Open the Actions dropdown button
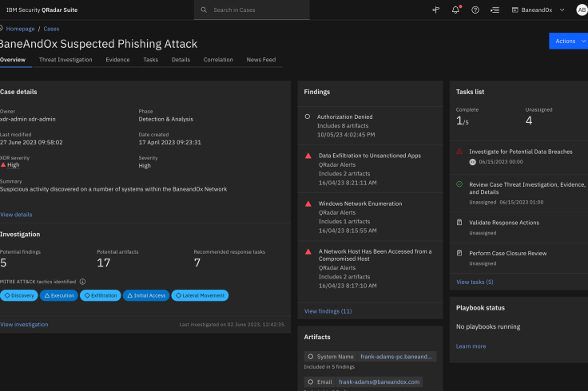Screen dimensions: 588x391 (x=569, y=41)
